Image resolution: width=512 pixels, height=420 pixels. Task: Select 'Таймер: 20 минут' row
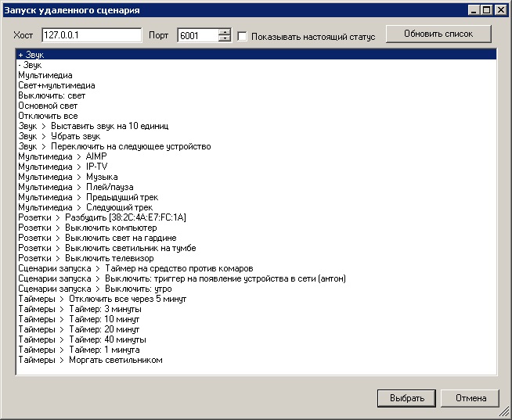(x=256, y=329)
